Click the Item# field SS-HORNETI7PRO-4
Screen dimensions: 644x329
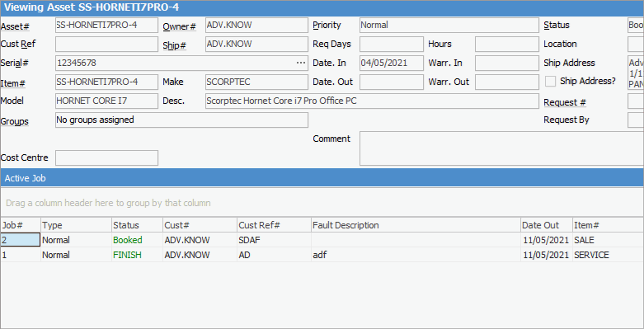106,82
